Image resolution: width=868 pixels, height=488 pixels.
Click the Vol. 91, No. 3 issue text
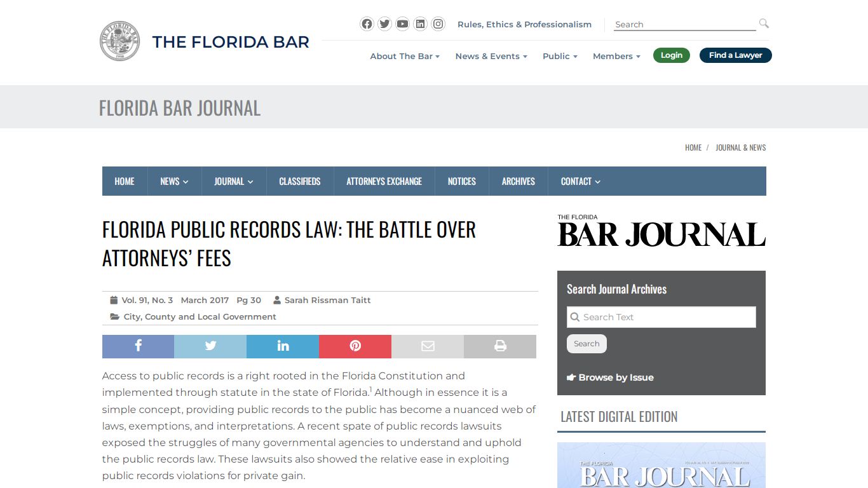click(147, 300)
